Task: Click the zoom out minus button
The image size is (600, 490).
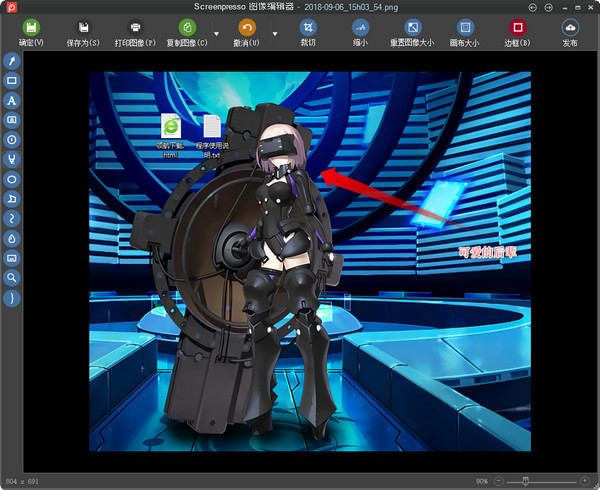Action: pos(499,481)
